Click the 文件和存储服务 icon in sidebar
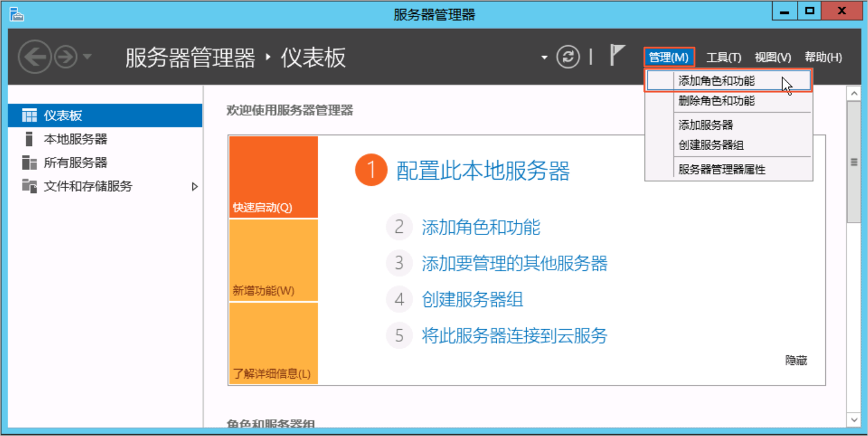868x436 pixels. 29,186
